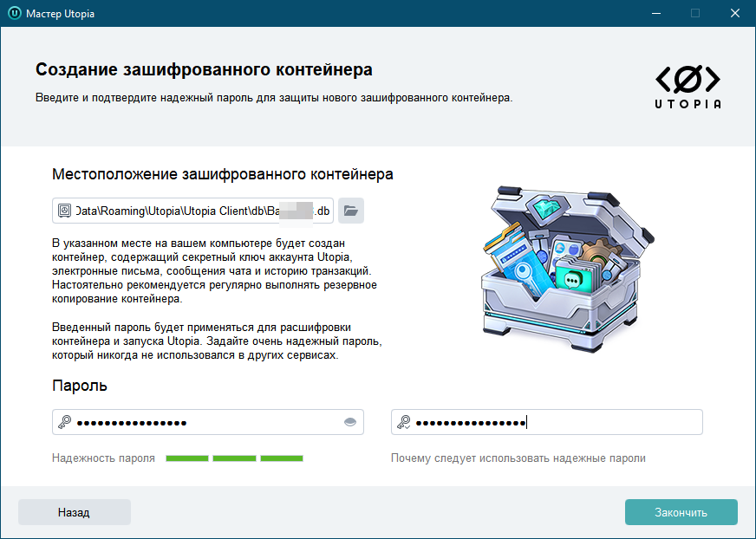Click the paragraph starting 'Введенный пароль будет применяться'
Screen dimensions: 756x539
coord(217,341)
